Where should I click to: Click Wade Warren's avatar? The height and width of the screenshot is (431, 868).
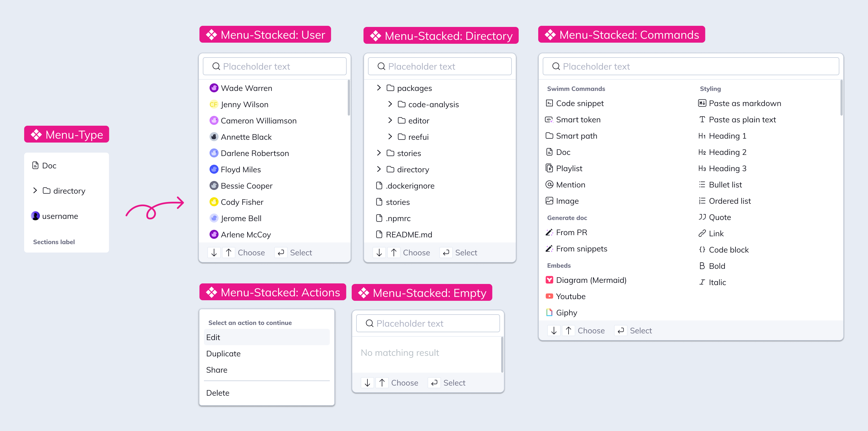(214, 88)
